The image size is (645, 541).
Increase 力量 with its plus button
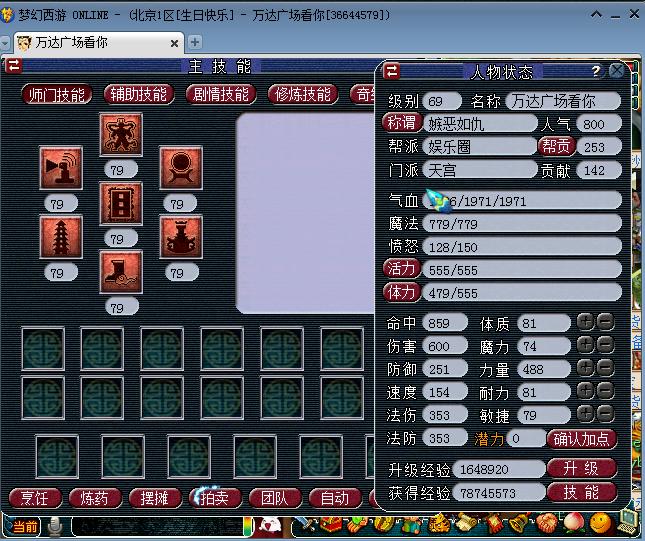[x=585, y=368]
